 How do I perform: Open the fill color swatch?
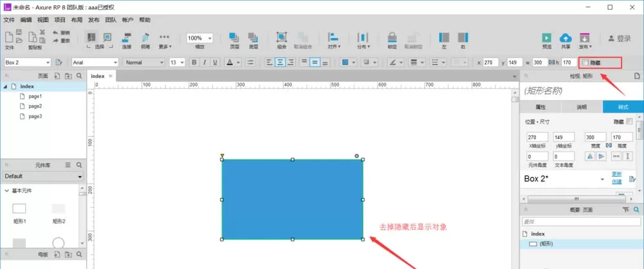pos(345,63)
